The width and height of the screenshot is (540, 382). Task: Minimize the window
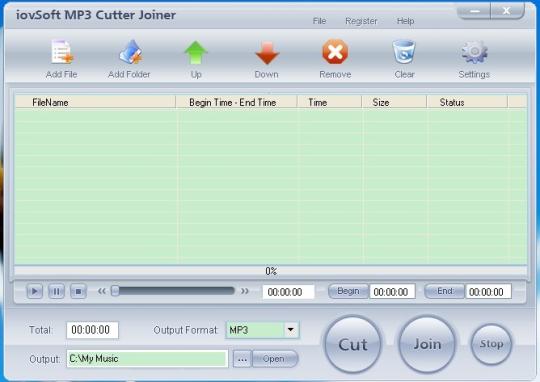click(x=474, y=11)
